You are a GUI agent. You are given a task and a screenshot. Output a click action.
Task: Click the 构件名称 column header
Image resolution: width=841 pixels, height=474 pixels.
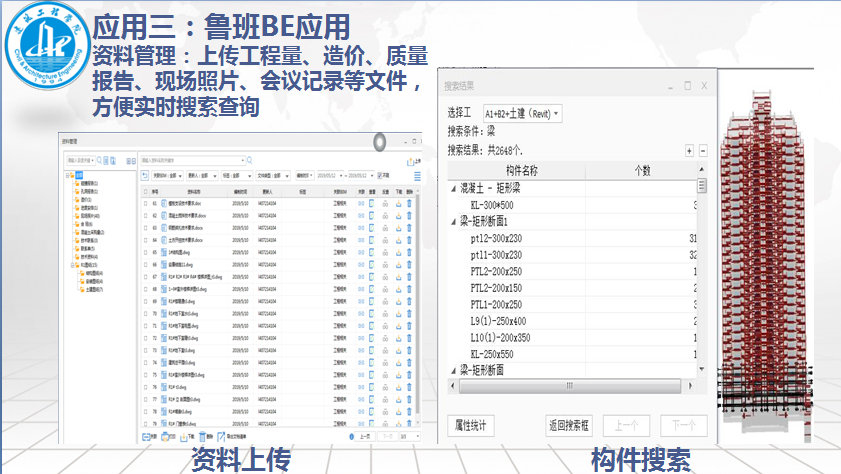coord(517,171)
